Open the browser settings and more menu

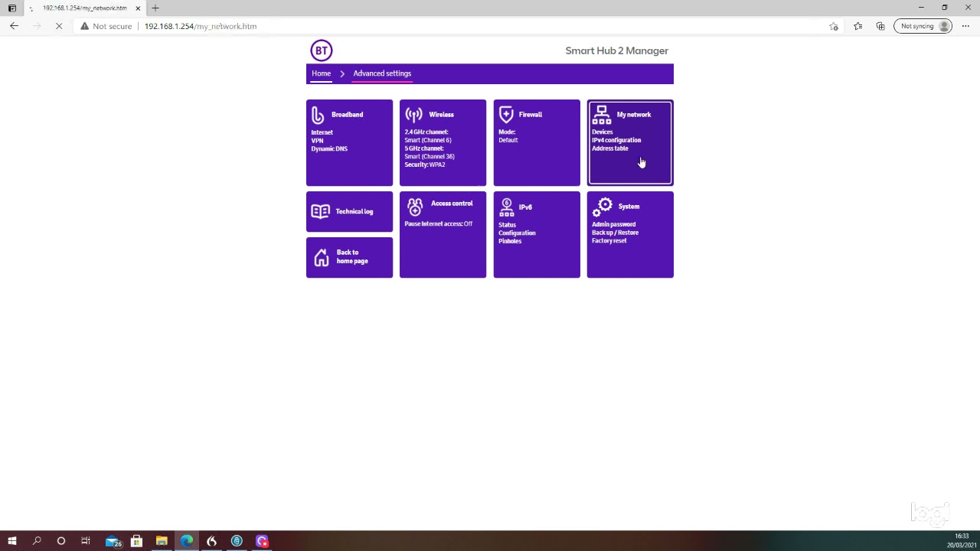(966, 26)
